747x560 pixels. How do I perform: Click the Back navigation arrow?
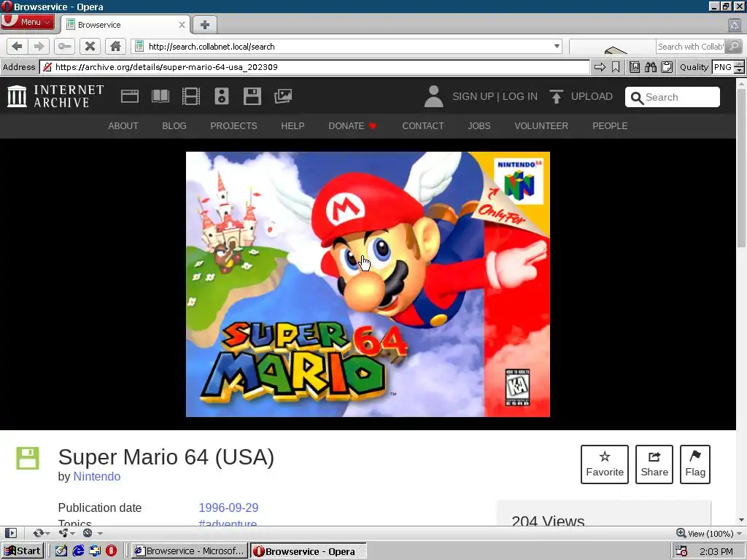click(x=18, y=46)
